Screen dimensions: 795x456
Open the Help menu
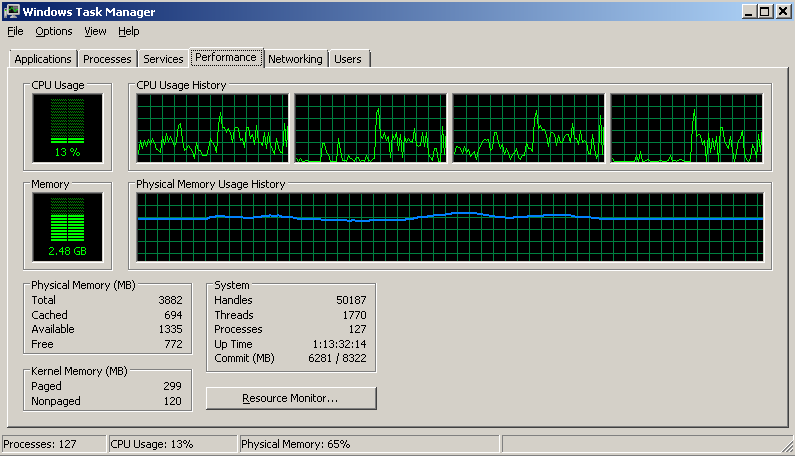129,31
